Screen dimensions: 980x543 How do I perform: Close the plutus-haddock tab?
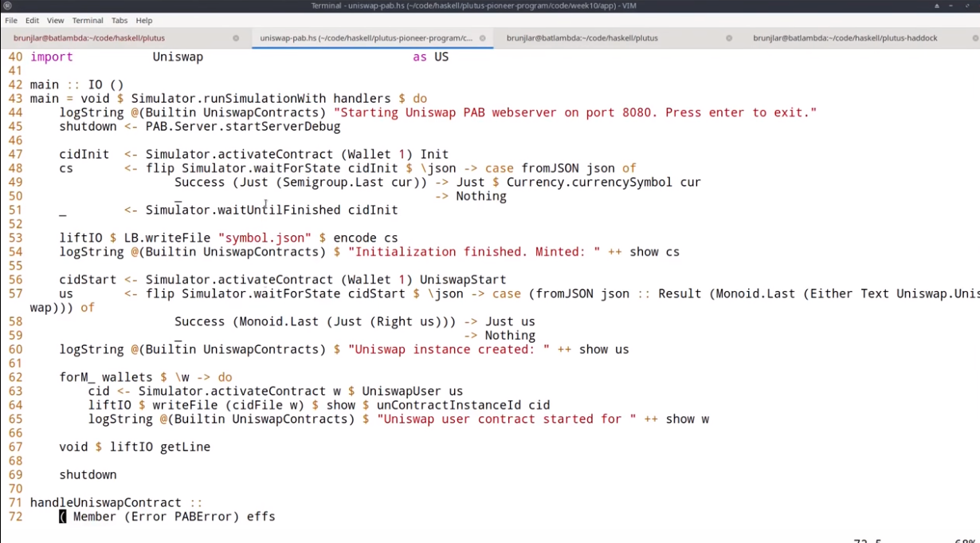pyautogui.click(x=974, y=38)
